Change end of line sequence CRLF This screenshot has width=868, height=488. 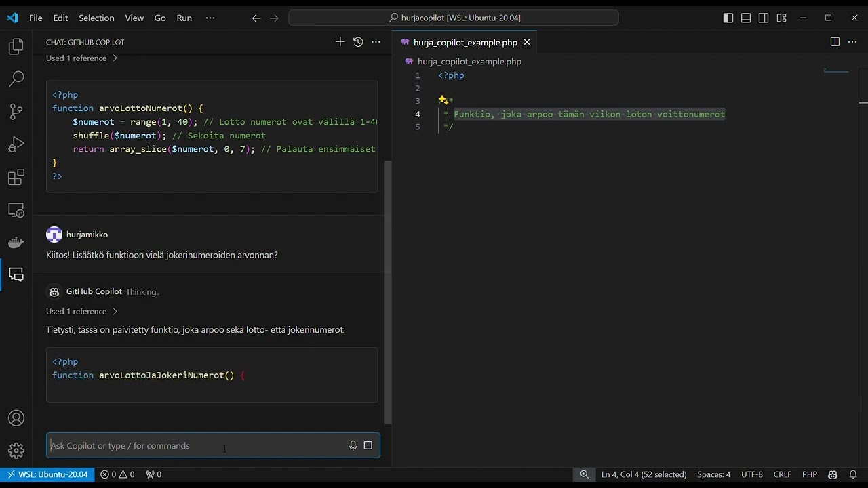(782, 474)
